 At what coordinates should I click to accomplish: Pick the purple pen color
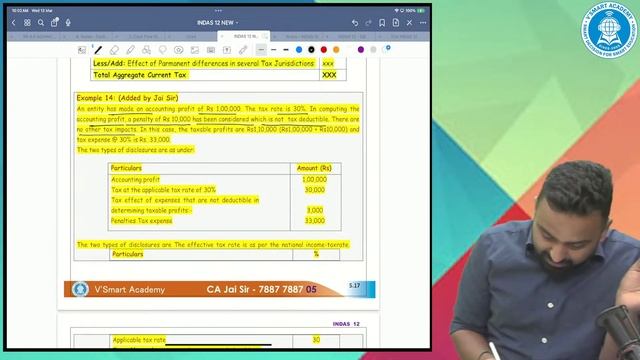361,50
